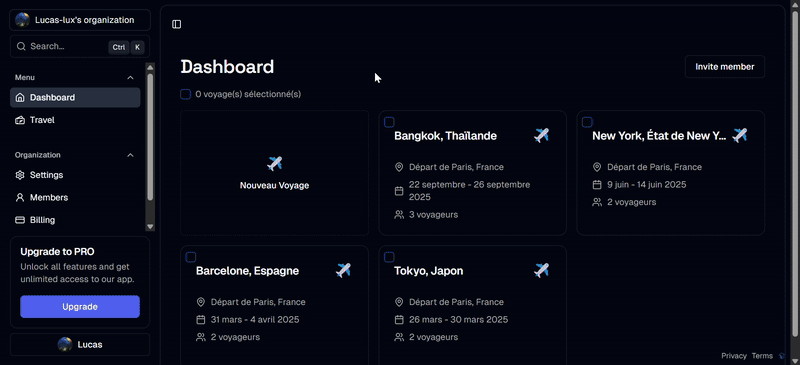The image size is (800, 365).
Task: Click the Settings gear icon
Action: point(20,175)
